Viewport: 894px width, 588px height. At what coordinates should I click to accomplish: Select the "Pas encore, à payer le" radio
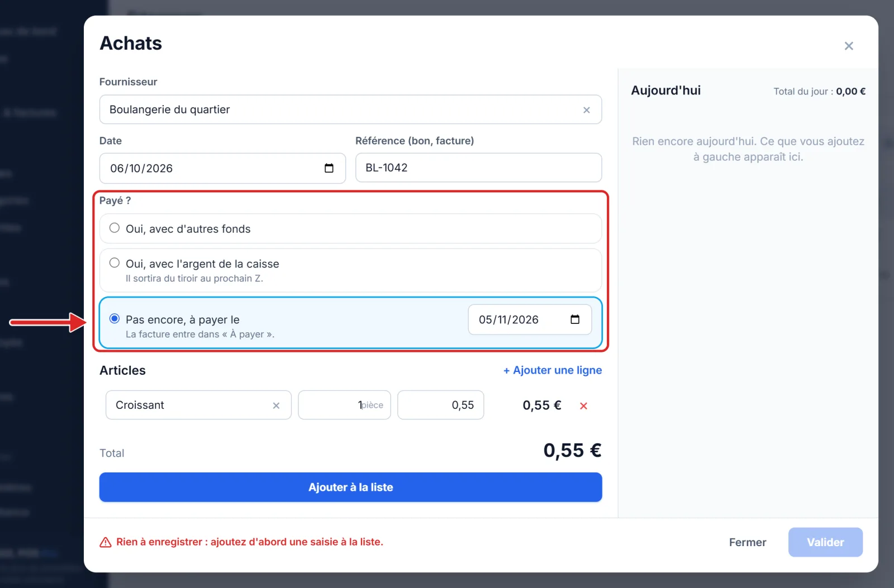click(115, 318)
